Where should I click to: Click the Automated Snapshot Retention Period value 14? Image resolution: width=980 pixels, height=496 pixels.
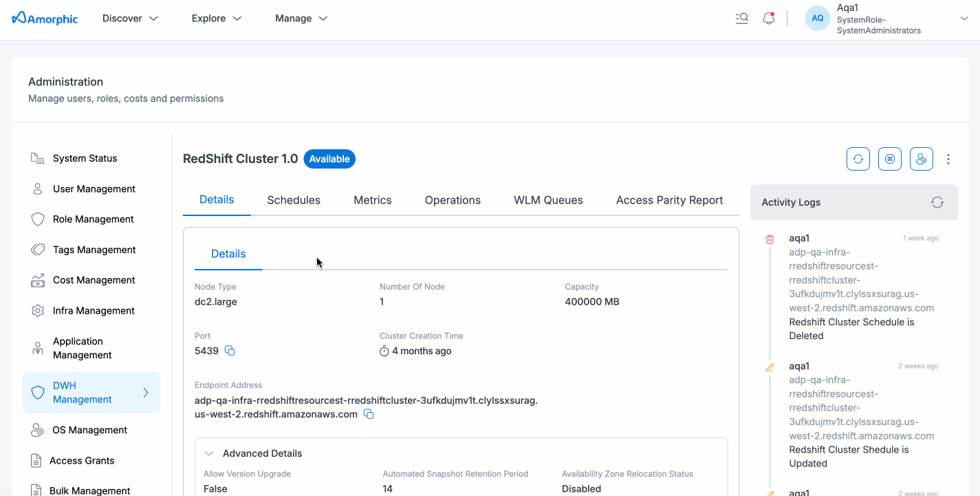387,488
